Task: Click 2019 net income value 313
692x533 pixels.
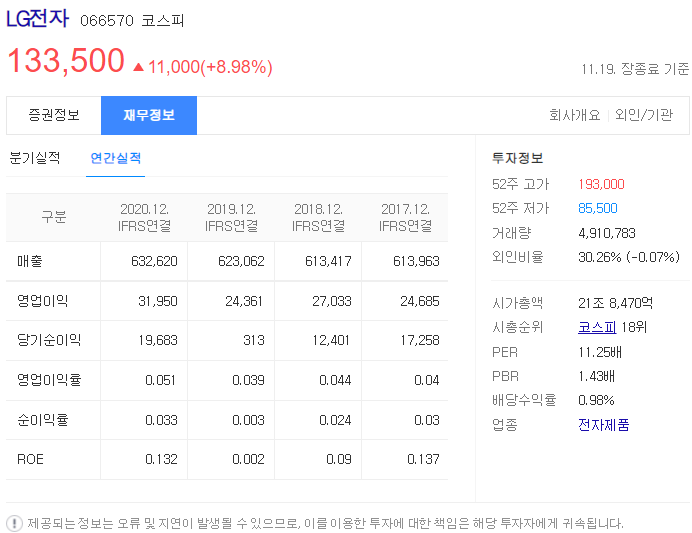Action: pyautogui.click(x=254, y=340)
